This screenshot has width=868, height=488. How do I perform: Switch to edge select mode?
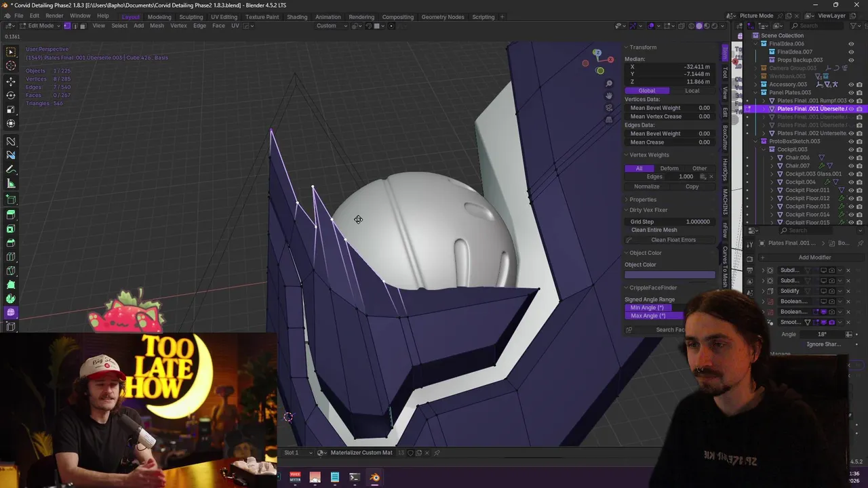click(75, 26)
